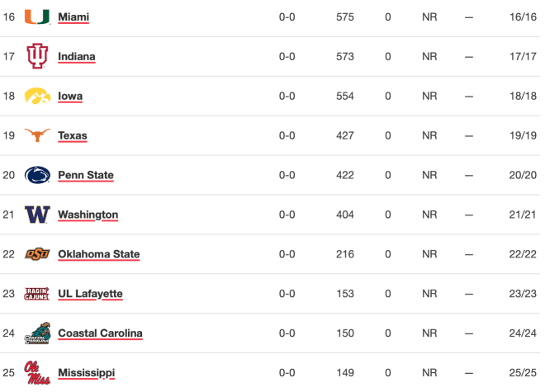Open the Coastal Carolina team link
The height and width of the screenshot is (392, 545).
[100, 333]
